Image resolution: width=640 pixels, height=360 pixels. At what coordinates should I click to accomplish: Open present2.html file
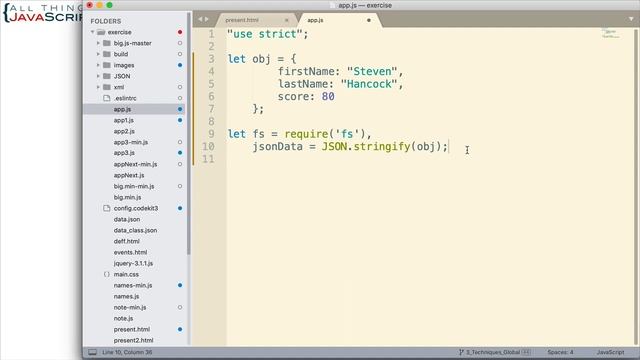tap(133, 340)
